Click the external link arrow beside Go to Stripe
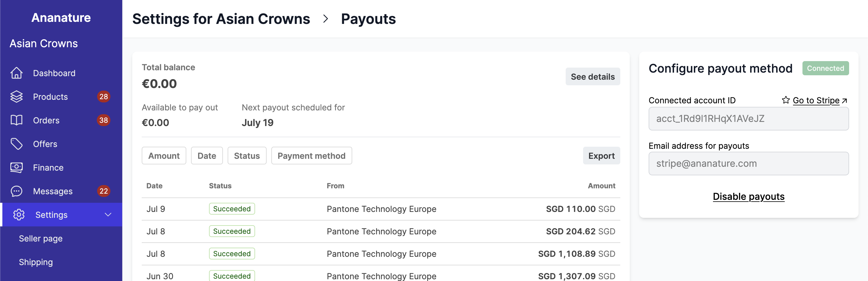The image size is (868, 281). [844, 100]
